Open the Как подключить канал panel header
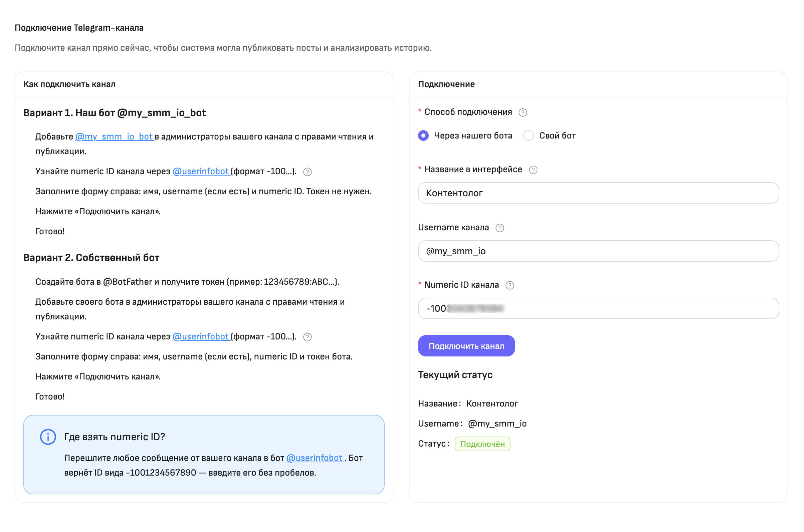Screen dimensions: 804x532 [69, 84]
